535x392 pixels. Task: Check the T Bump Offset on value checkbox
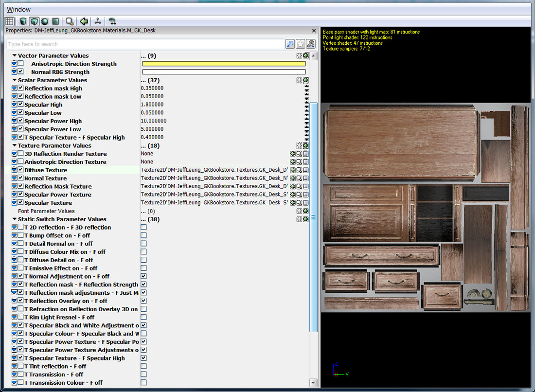tap(143, 235)
